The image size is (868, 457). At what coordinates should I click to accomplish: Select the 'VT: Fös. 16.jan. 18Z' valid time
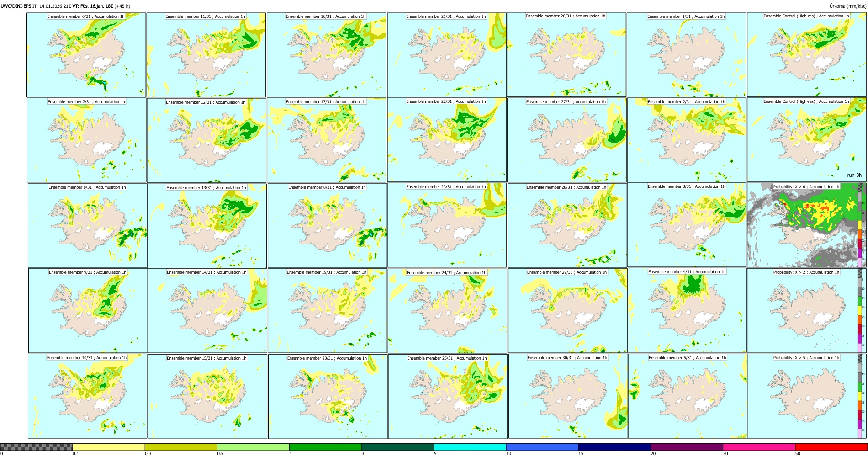click(x=93, y=6)
